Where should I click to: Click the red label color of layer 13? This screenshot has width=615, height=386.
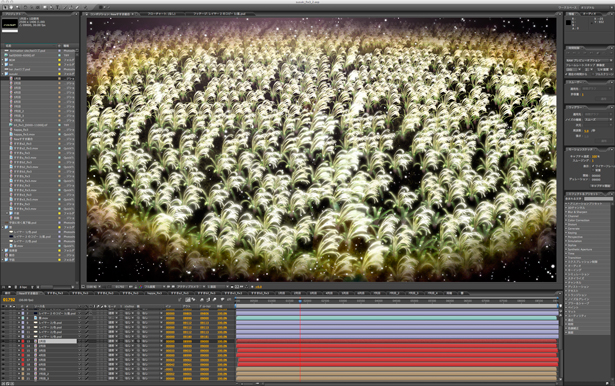[23, 341]
